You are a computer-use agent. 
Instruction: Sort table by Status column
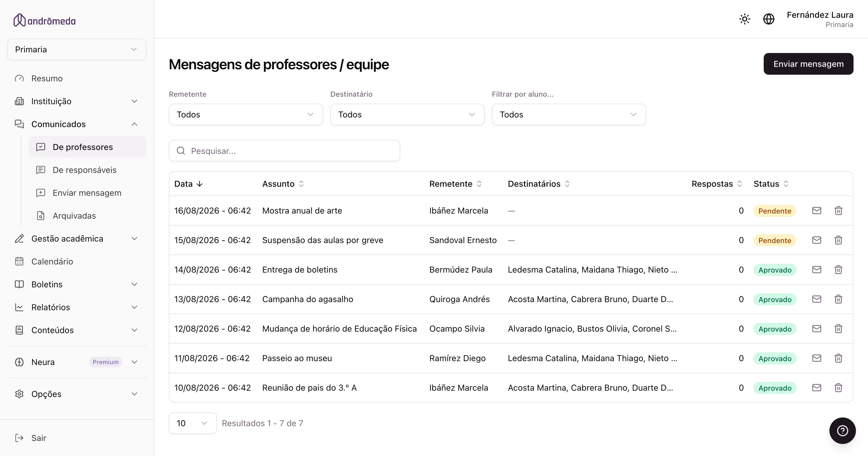(771, 184)
